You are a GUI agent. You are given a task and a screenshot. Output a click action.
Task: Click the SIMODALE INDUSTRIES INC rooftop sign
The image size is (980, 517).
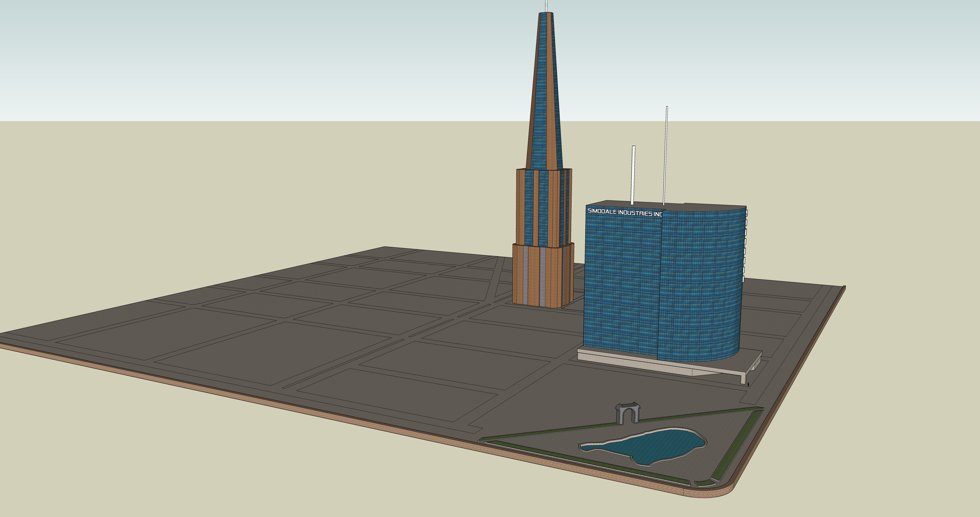click(x=625, y=212)
